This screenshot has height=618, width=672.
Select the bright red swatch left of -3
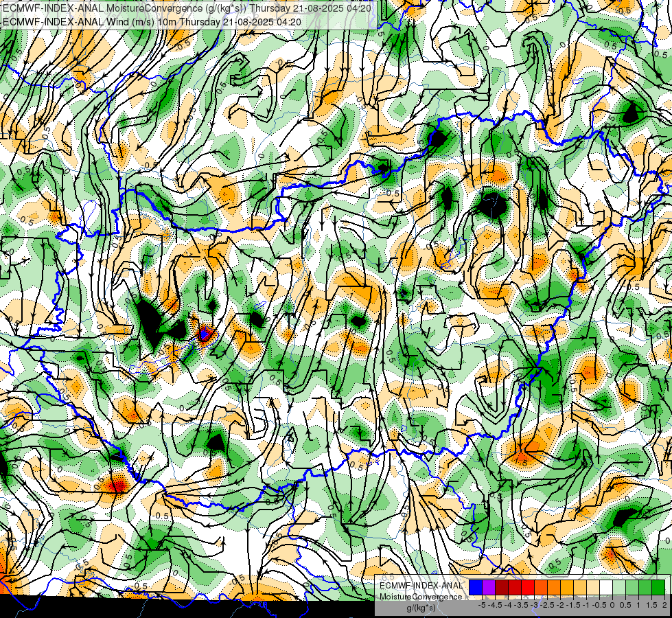[528, 588]
